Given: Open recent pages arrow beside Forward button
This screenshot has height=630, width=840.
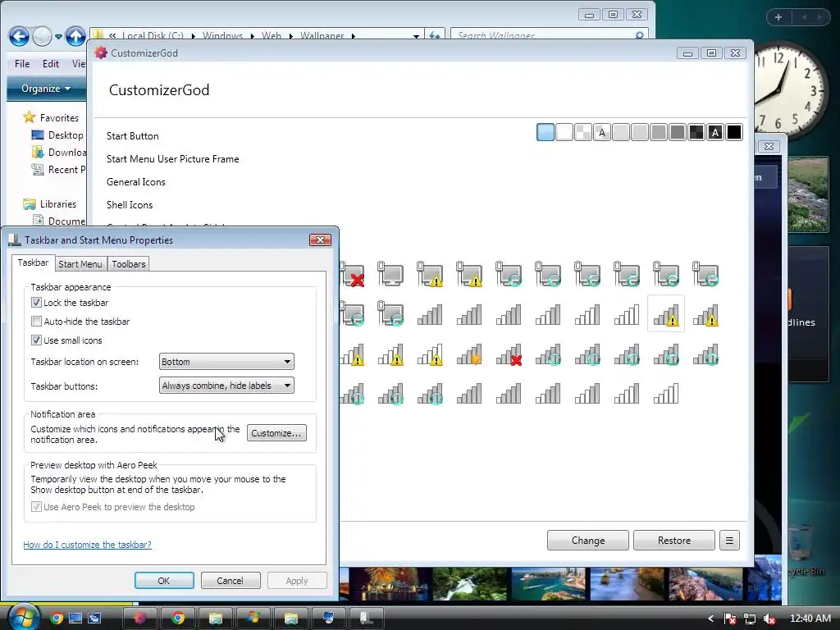Looking at the screenshot, I should pyautogui.click(x=58, y=37).
